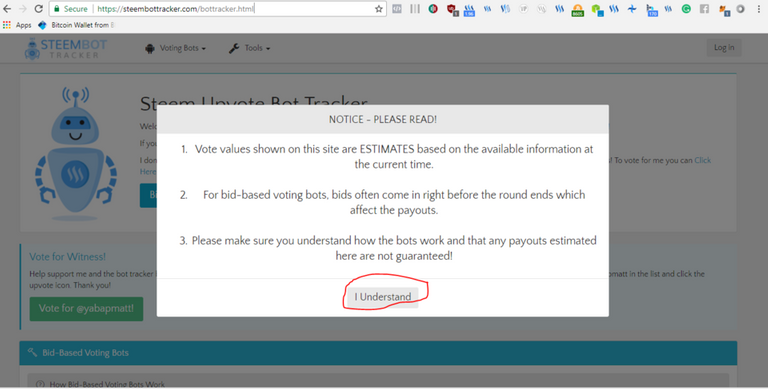Click the Secure padlock icon
Screen dimensions: 768x389
57,9
